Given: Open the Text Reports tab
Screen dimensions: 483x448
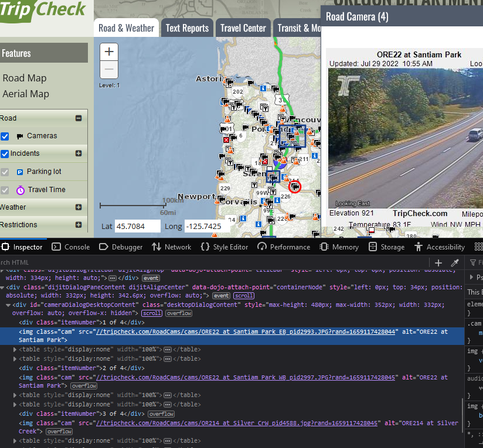Looking at the screenshot, I should [x=187, y=28].
